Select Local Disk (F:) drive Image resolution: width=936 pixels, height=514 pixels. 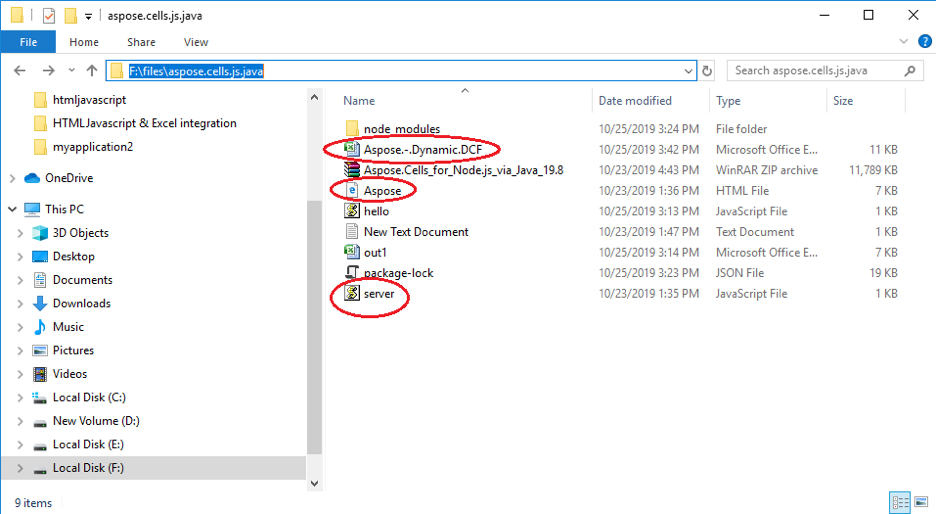tap(88, 468)
